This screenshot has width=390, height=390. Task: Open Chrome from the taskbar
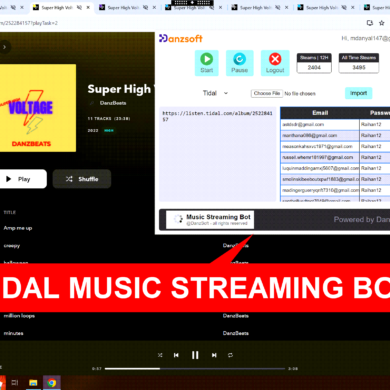(51, 383)
